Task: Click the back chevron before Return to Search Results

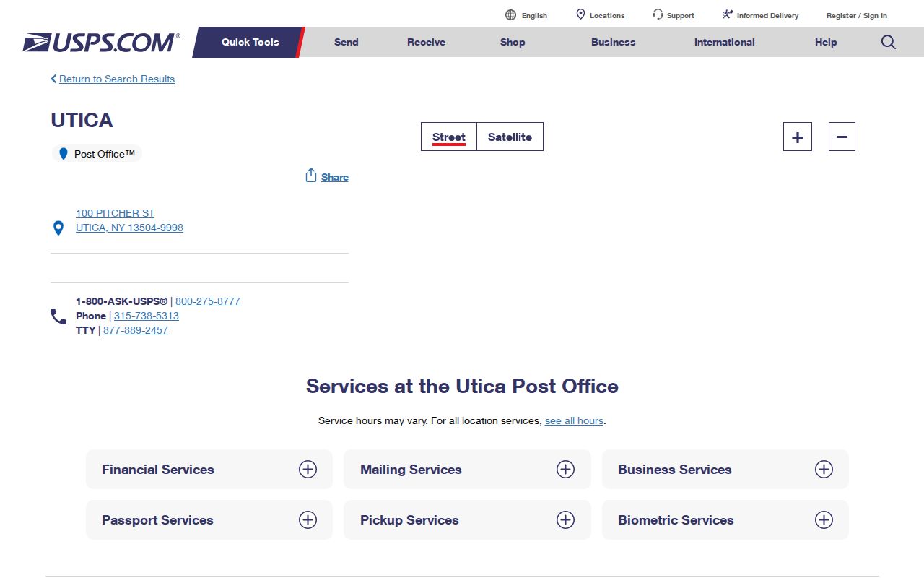Action: [x=53, y=79]
